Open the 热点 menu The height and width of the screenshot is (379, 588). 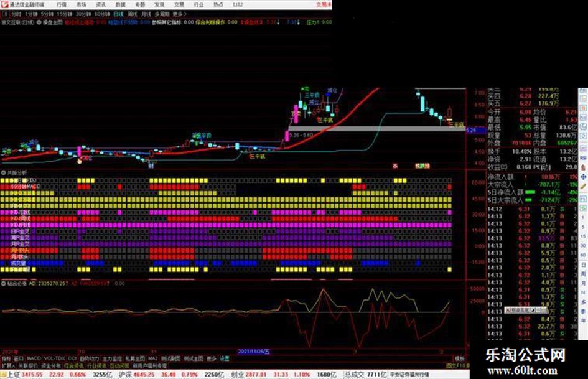click(x=218, y=5)
